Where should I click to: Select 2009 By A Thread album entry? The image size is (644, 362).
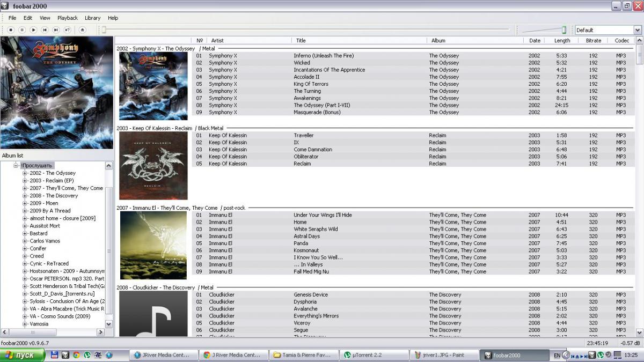[x=50, y=211]
